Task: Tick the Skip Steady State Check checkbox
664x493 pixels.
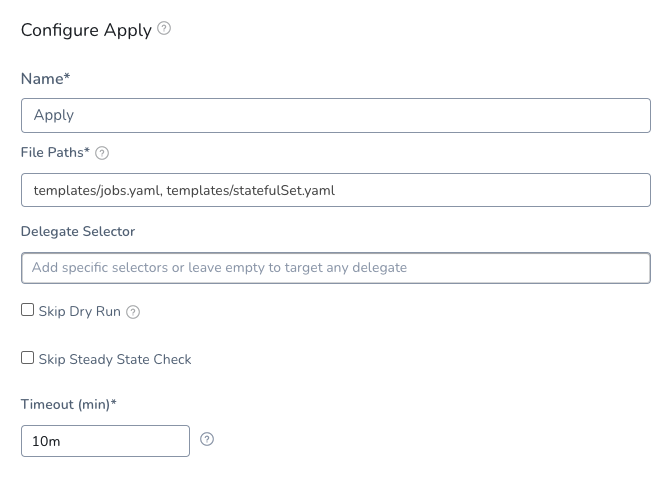Action: coord(28,358)
